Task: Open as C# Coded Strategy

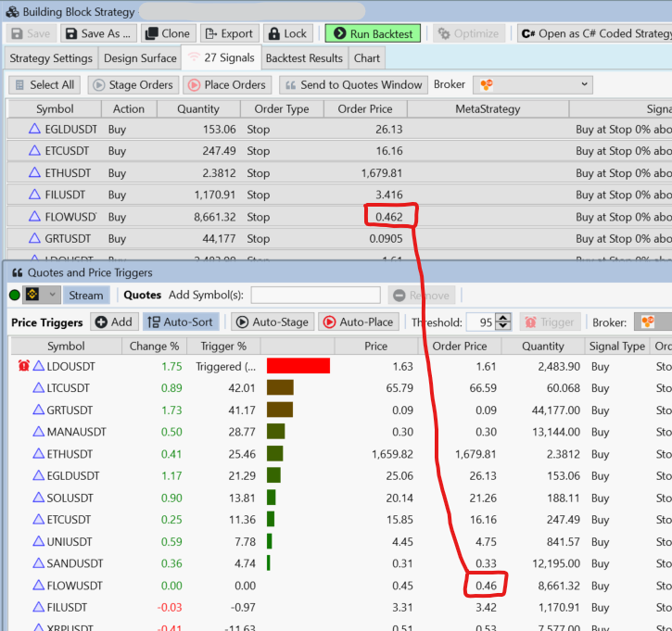Action: (595, 33)
